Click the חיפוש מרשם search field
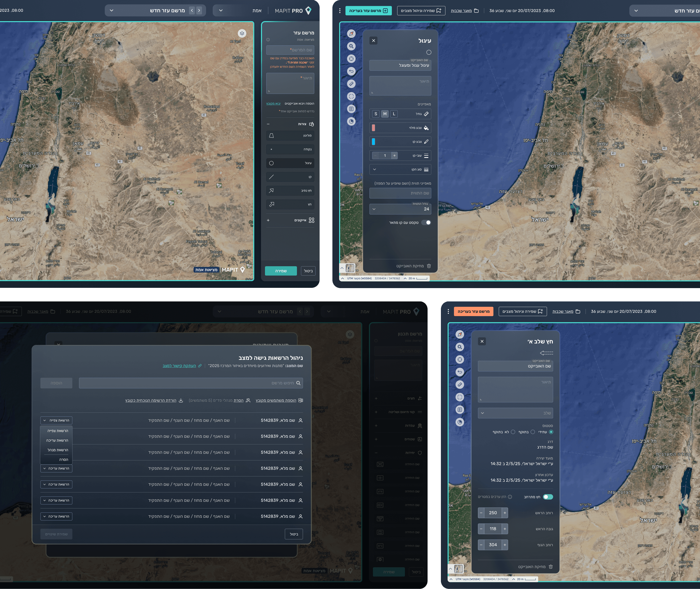700x589 pixels. pyautogui.click(x=191, y=383)
